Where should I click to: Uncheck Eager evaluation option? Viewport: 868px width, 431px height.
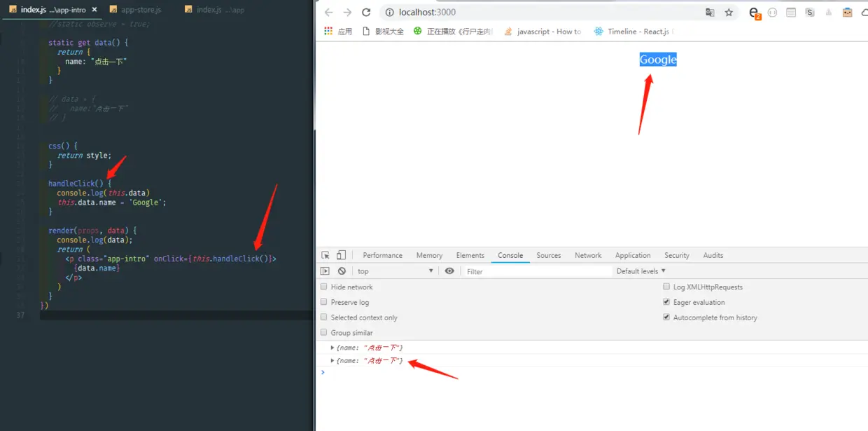point(666,302)
